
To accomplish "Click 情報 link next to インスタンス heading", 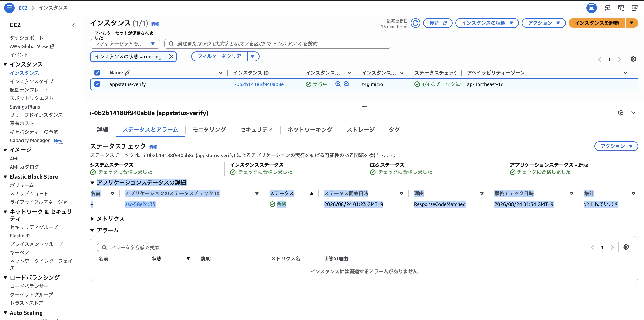I will pyautogui.click(x=155, y=24).
